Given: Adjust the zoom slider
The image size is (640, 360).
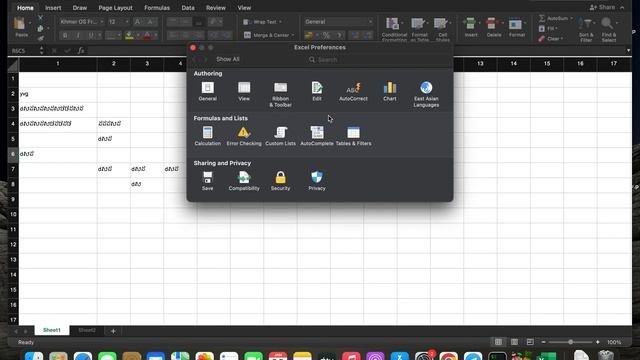Looking at the screenshot, I should pos(571,342).
